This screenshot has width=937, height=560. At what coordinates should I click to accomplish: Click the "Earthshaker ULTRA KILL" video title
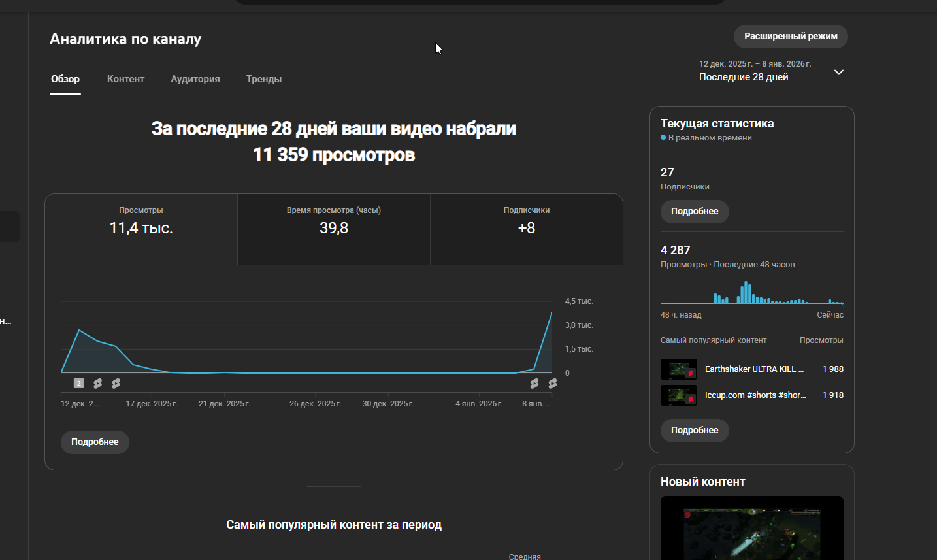click(x=754, y=369)
